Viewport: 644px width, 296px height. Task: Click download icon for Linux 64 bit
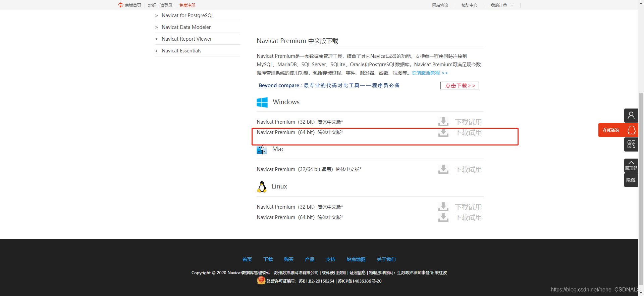tap(443, 217)
